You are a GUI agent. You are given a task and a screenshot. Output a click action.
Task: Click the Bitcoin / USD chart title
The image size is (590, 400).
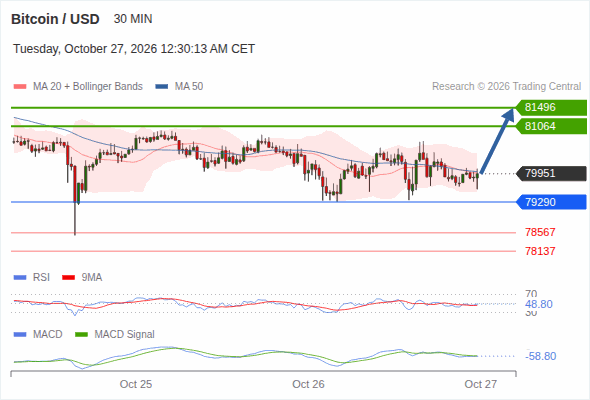55,19
